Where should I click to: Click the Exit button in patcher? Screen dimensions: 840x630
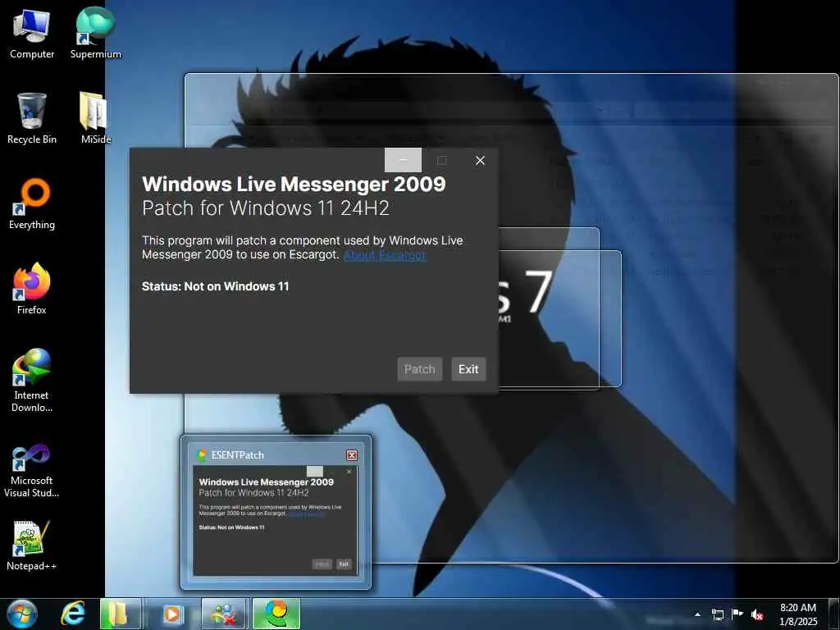pos(468,369)
